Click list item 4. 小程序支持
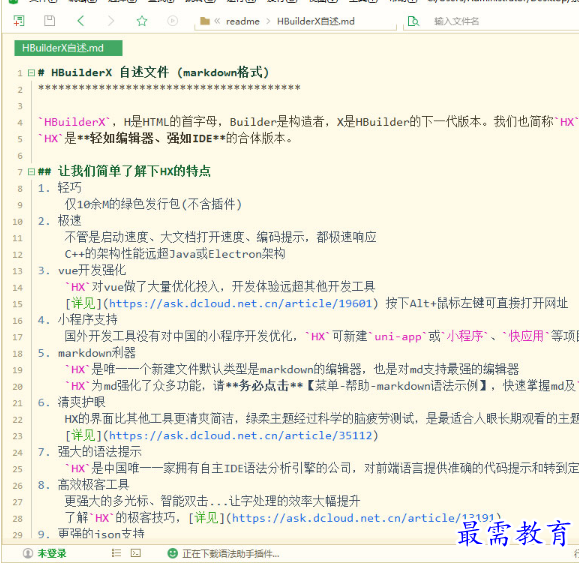Screen dimensions: 579x565 pos(78,320)
